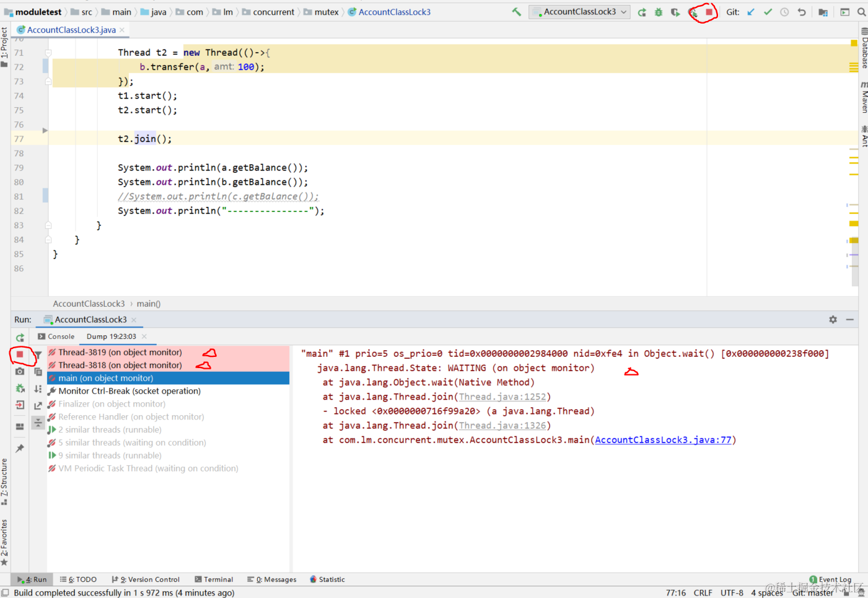Click the Build project hammer icon
The width and height of the screenshot is (868, 598).
coord(516,12)
